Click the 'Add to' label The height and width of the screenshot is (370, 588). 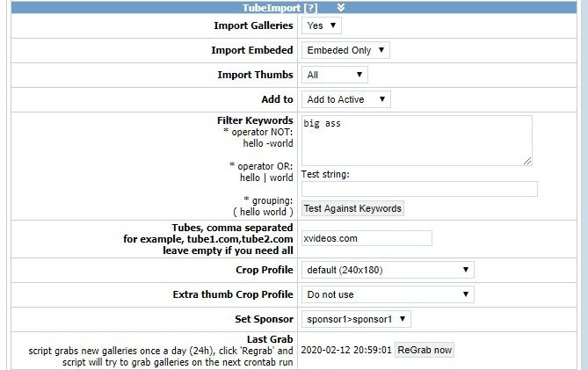pos(277,99)
